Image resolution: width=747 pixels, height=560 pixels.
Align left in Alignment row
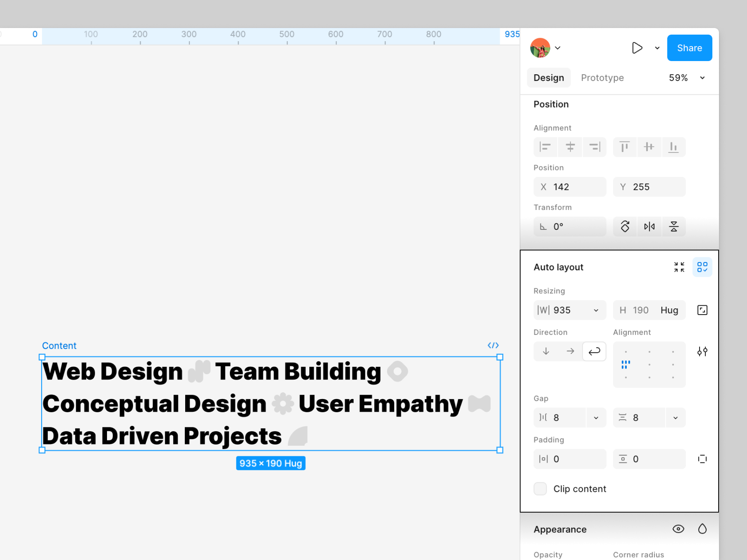(545, 147)
